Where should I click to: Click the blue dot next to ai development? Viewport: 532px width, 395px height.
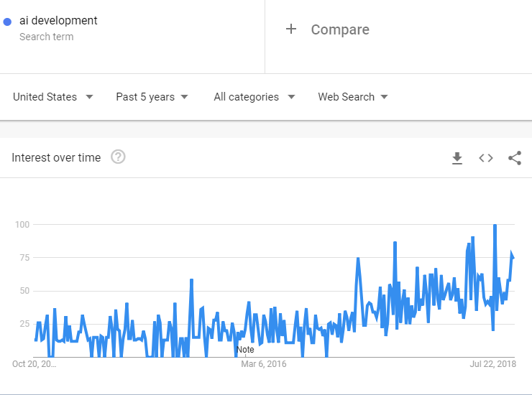[x=7, y=22]
